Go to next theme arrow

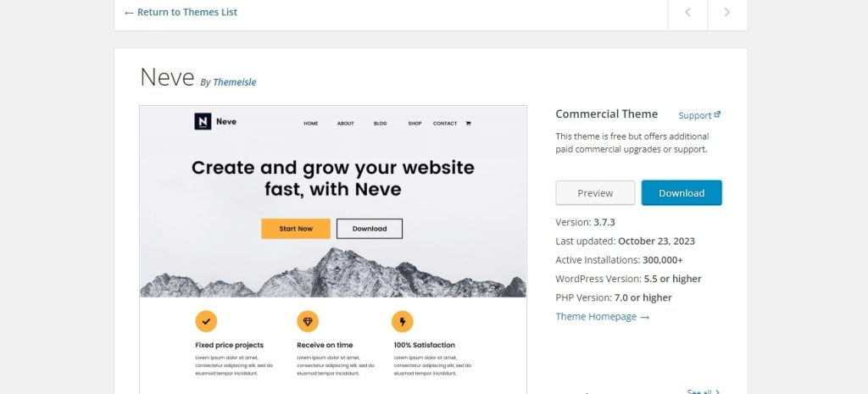[727, 12]
